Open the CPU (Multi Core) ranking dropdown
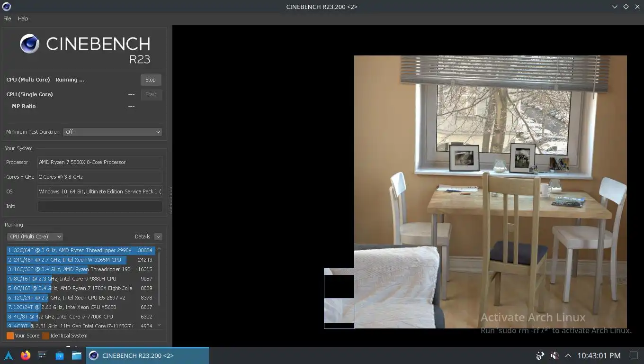The width and height of the screenshot is (644, 364). point(35,237)
